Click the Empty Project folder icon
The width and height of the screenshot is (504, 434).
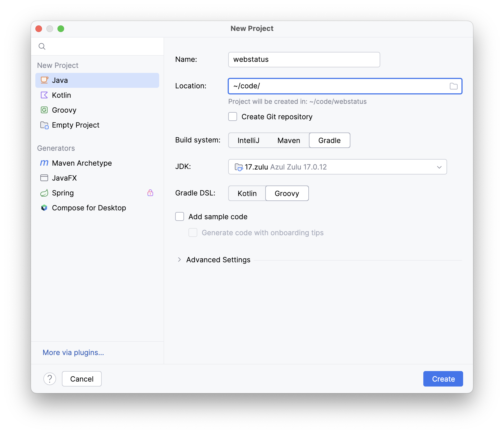pos(44,125)
